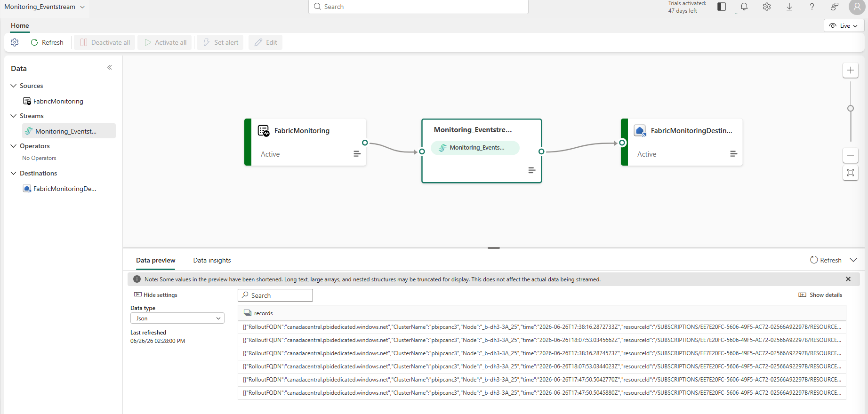Click FabricMonitoringDestin... node icon
Viewport: 868px width, 414px height.
(x=640, y=131)
